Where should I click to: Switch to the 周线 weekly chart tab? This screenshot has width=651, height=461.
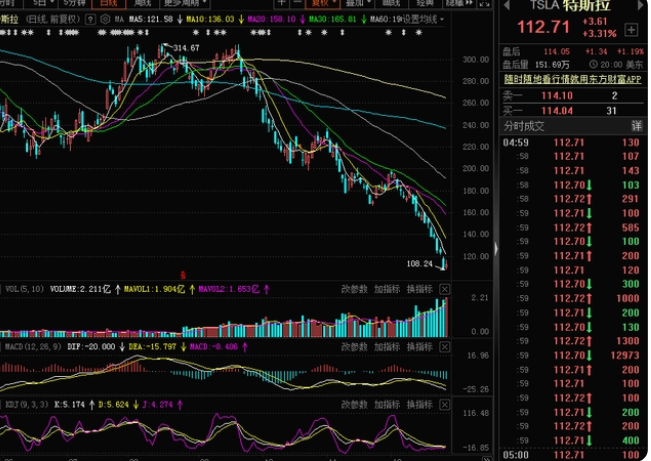[x=142, y=3]
